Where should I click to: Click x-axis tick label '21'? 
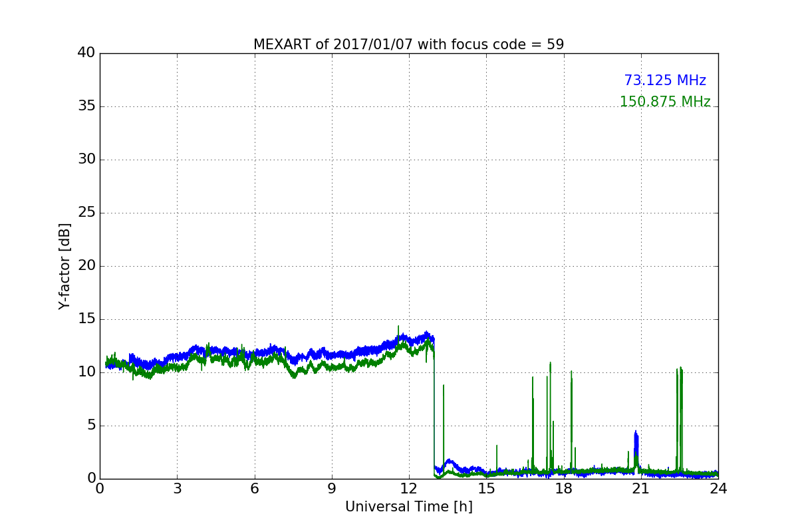tap(641, 489)
